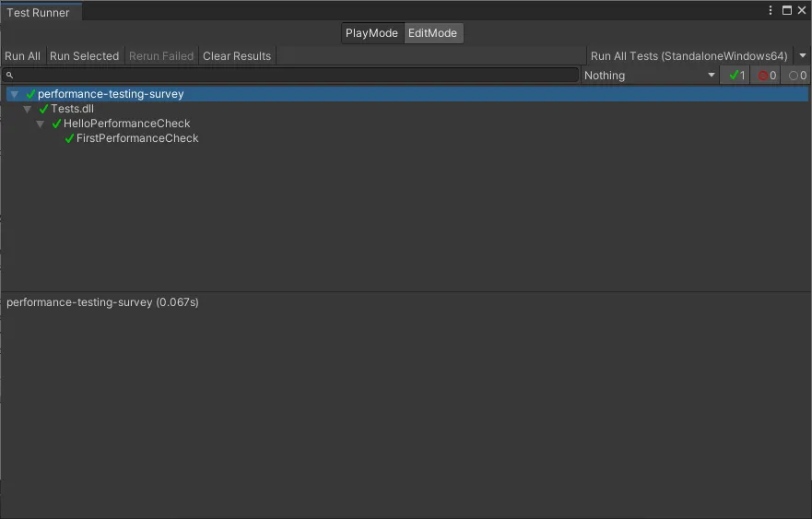The height and width of the screenshot is (519, 812).
Task: Toggle the not-run tests filter
Action: pyautogui.click(x=797, y=76)
